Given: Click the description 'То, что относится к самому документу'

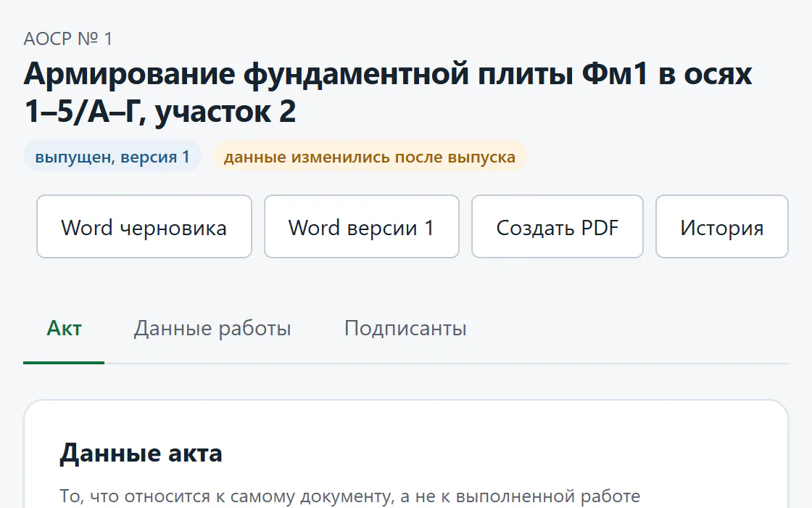Looking at the screenshot, I should (x=350, y=496).
